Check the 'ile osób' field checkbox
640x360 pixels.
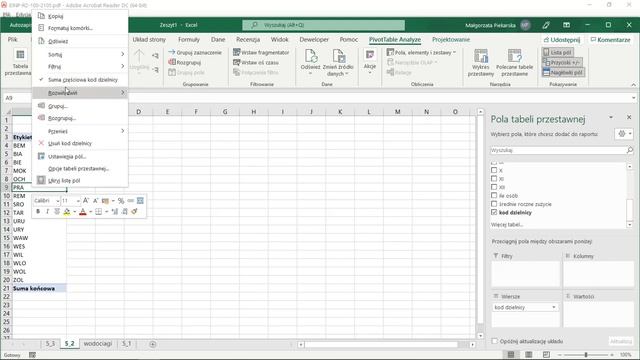click(x=494, y=195)
